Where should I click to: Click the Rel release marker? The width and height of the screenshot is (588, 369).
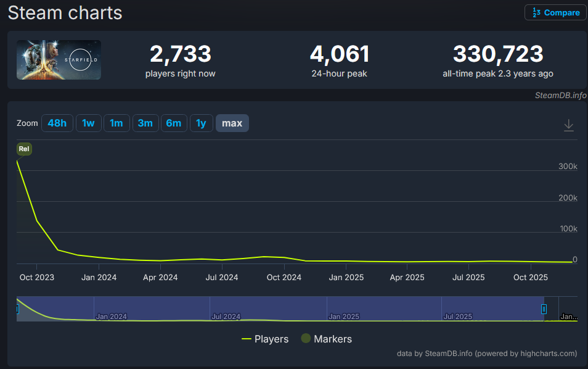tap(24, 149)
